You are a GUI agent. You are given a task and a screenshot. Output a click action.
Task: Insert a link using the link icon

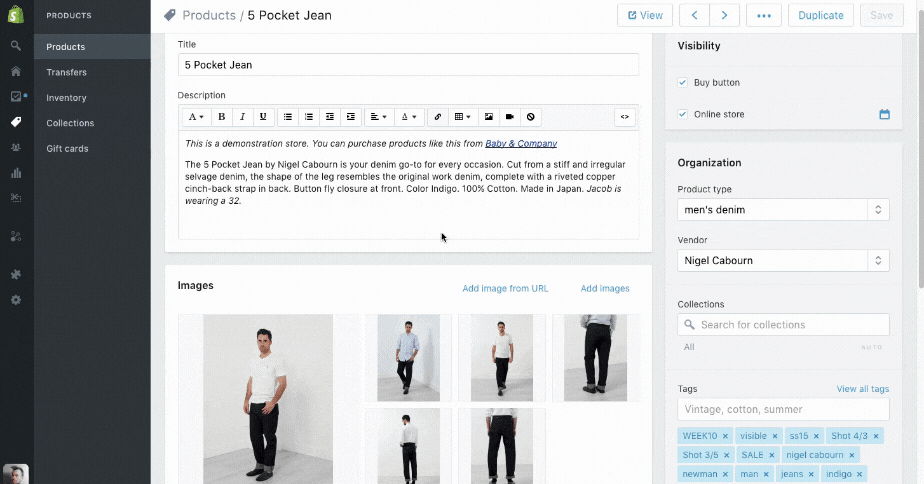[x=438, y=117]
